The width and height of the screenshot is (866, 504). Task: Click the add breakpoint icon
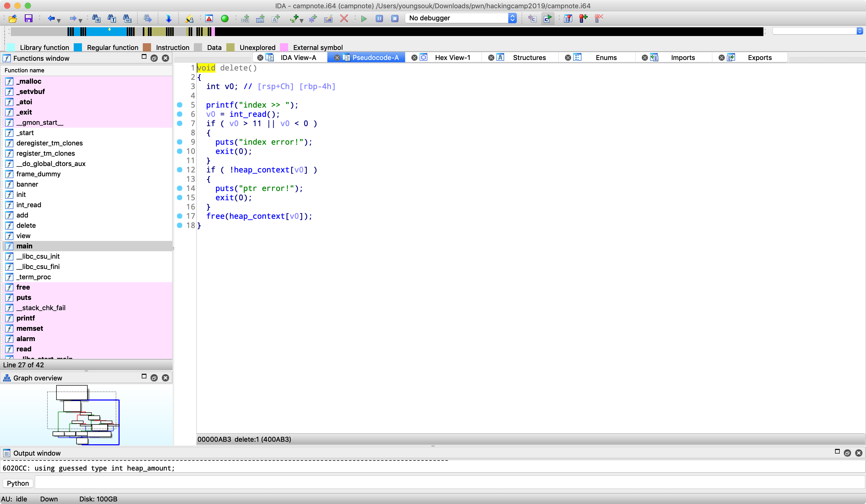[583, 18]
